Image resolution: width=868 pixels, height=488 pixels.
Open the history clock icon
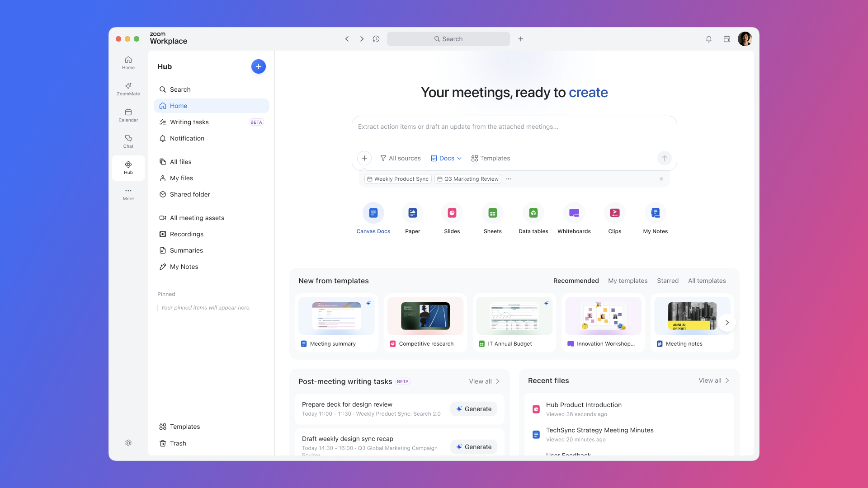(376, 39)
